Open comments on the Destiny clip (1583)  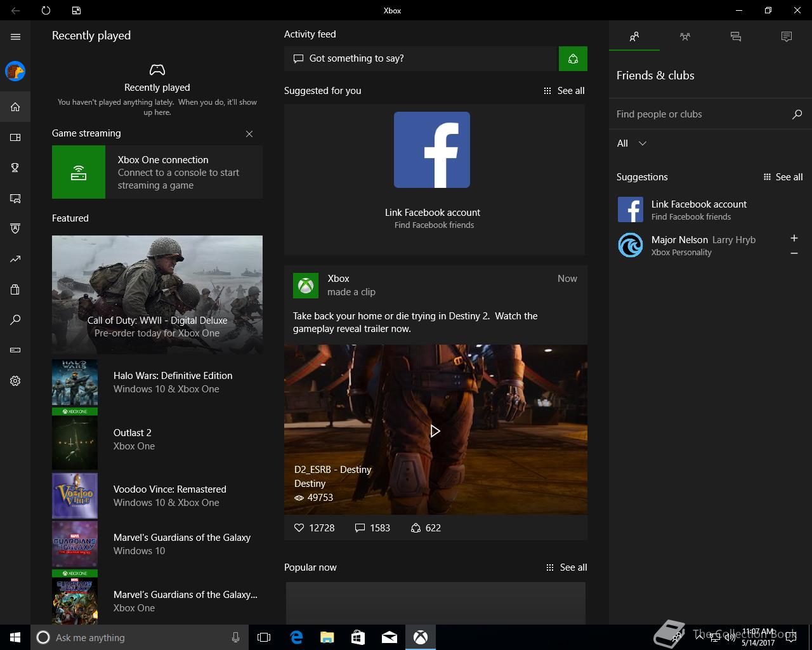pyautogui.click(x=372, y=528)
